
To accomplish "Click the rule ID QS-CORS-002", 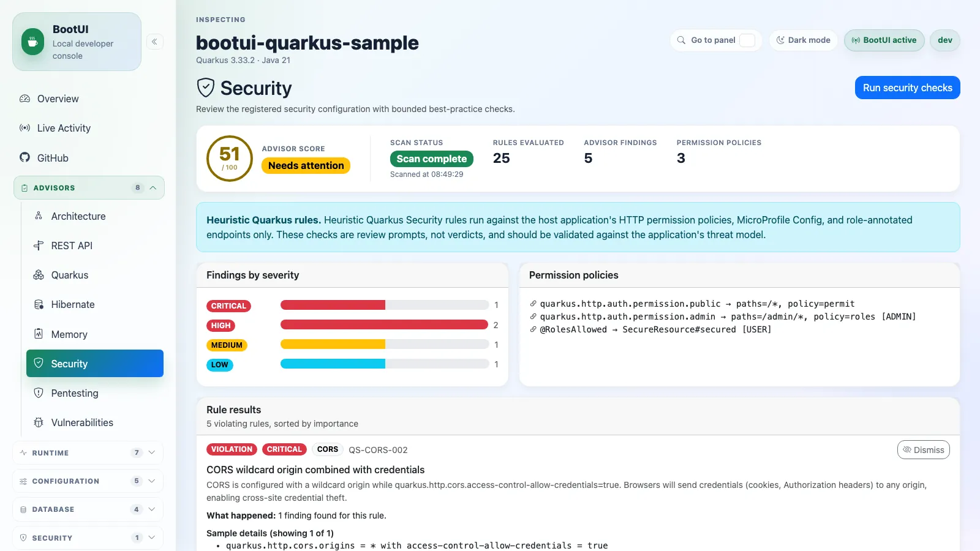I will (378, 450).
